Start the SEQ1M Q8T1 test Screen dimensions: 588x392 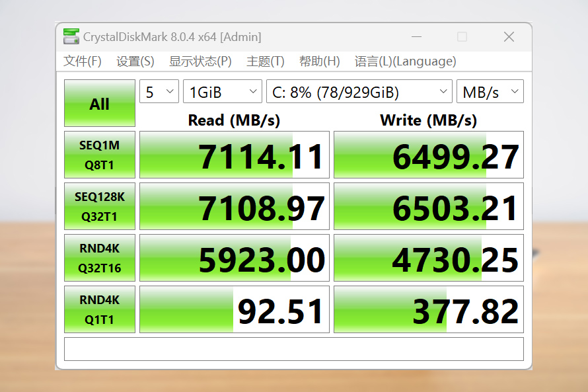click(x=100, y=155)
